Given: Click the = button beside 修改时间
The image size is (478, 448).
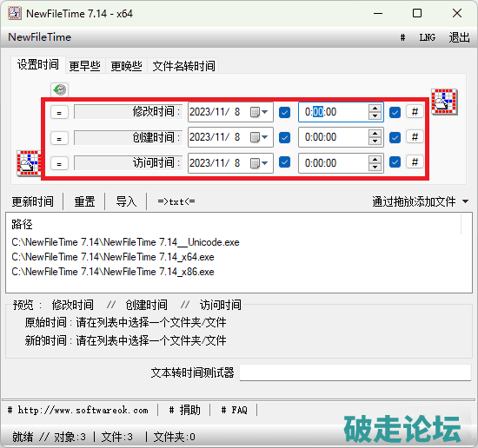Looking at the screenshot, I should pyautogui.click(x=59, y=112).
